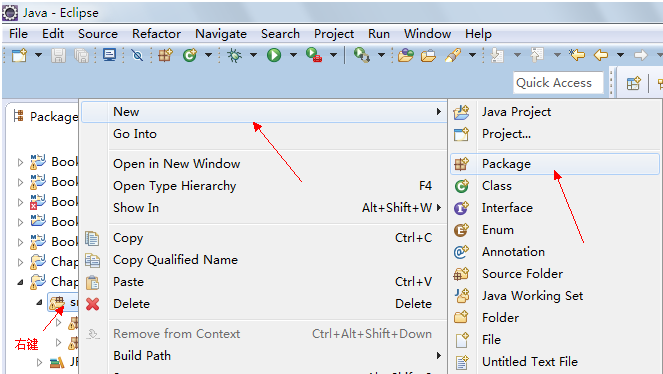Click the Last Edit Location yellow arrow icon
Screen dimensions: 663x374
pos(577,55)
